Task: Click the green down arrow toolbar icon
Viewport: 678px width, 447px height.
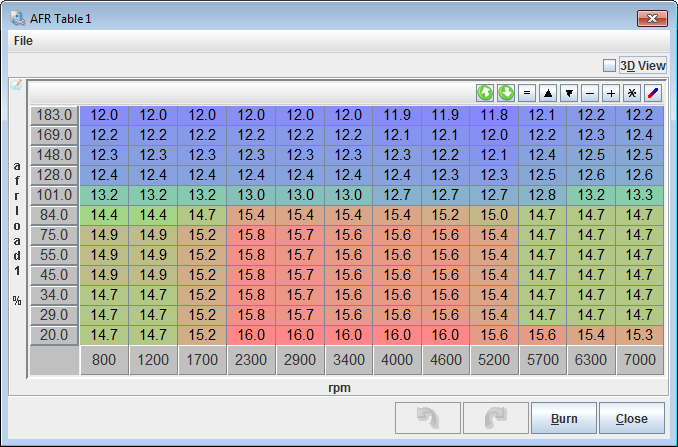Action: pos(506,93)
